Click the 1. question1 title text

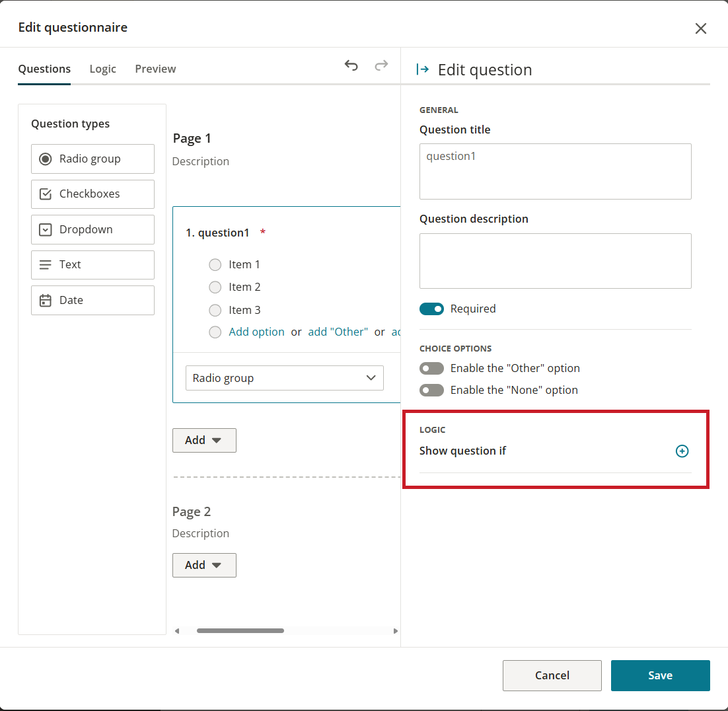(217, 233)
